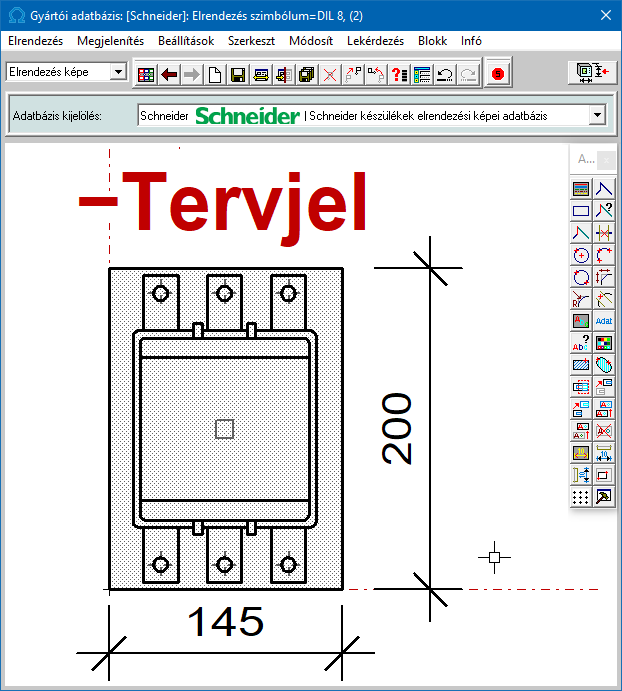
Task: Open the Lekérdezés menu
Action: (x=375, y=41)
